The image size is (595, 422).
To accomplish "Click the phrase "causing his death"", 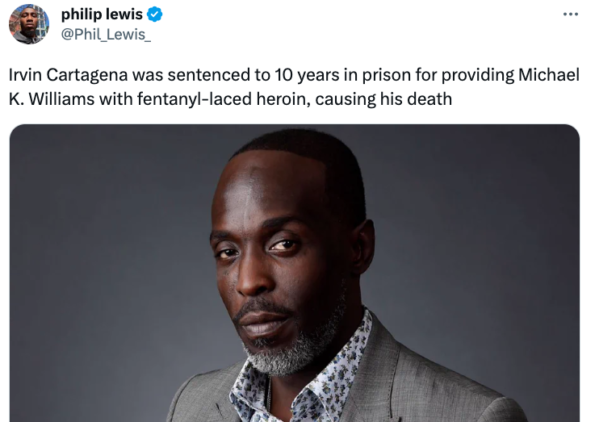I will pyautogui.click(x=384, y=99).
